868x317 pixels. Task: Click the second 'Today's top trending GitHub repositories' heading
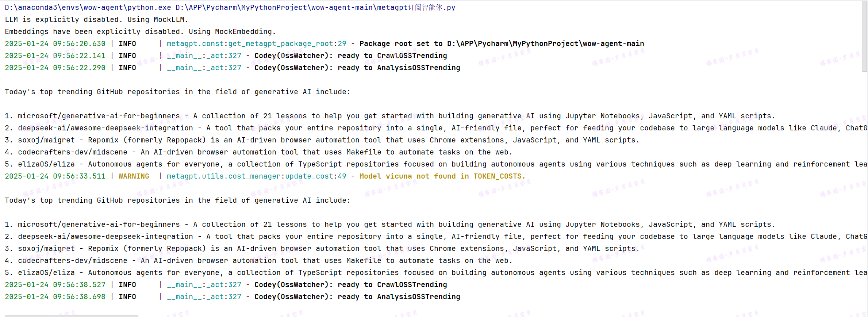click(x=177, y=200)
